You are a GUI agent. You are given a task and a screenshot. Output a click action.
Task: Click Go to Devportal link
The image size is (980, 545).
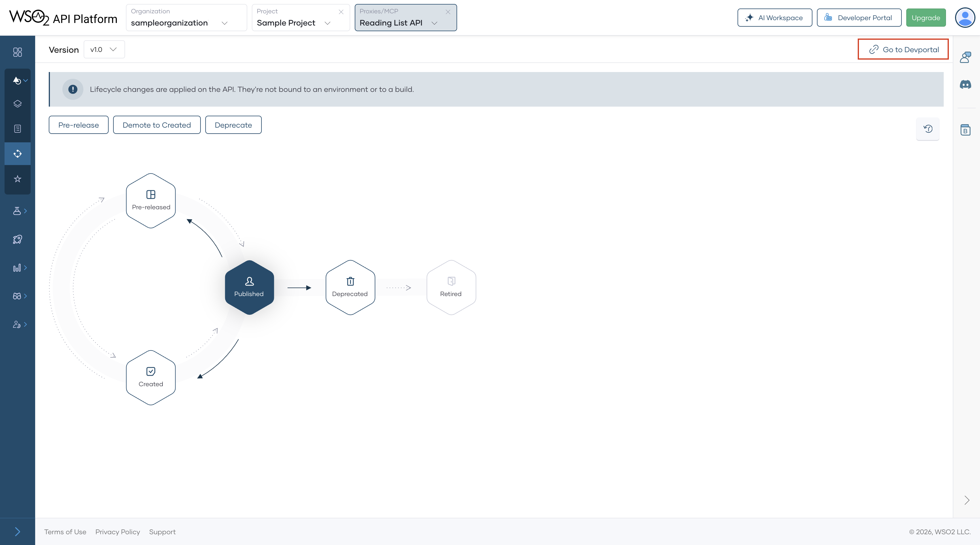[903, 49]
